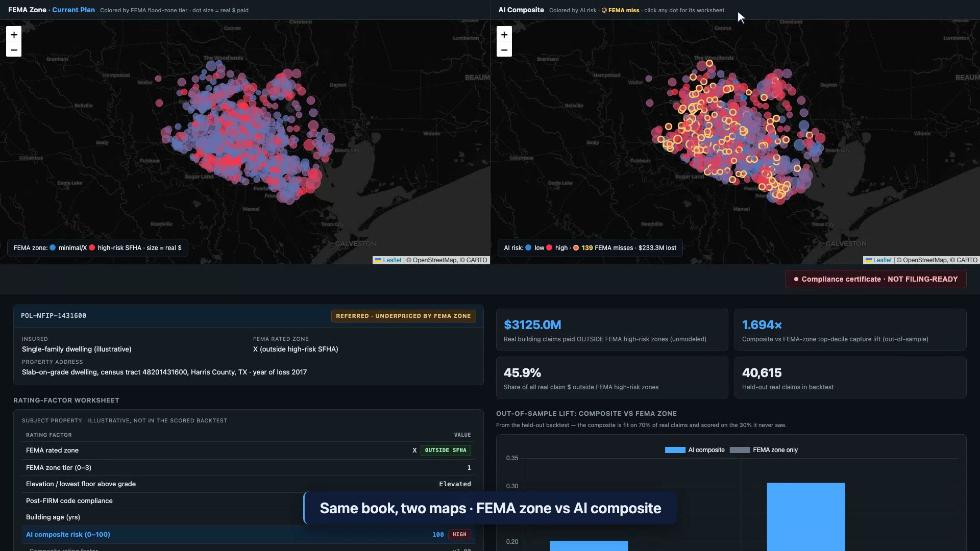Click the 45.9% share metric card
Screen dimensions: 980x551
[612, 378]
